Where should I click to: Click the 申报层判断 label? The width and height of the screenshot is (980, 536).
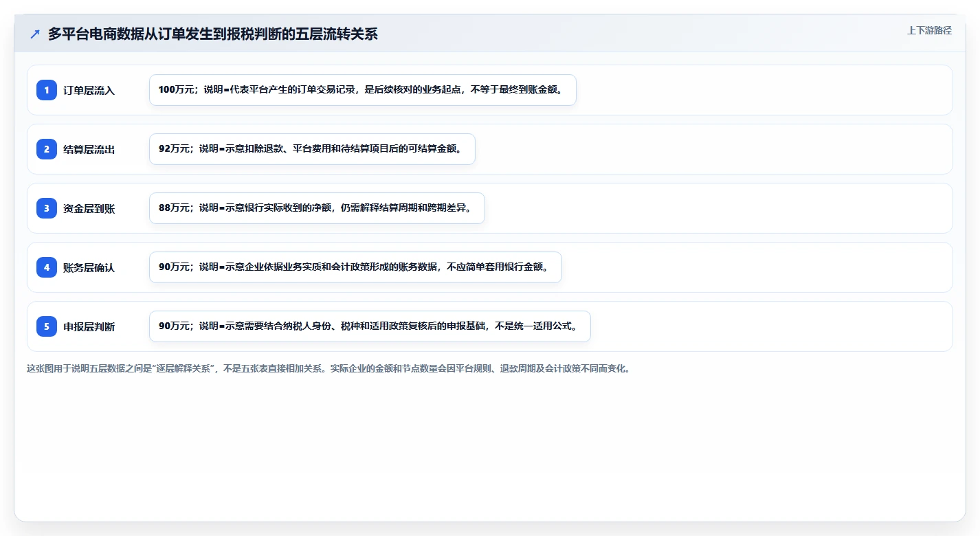89,326
